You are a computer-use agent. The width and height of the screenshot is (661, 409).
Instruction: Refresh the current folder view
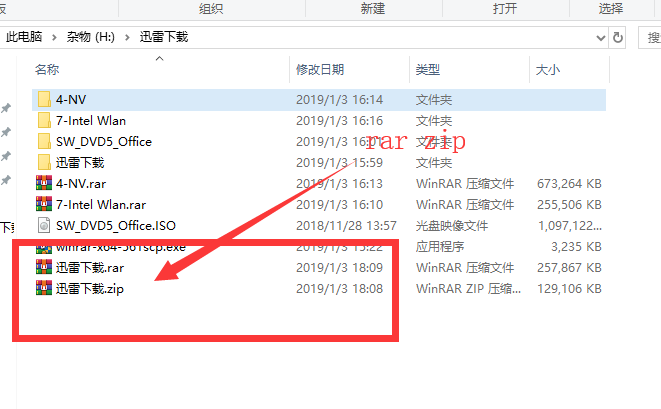click(618, 38)
